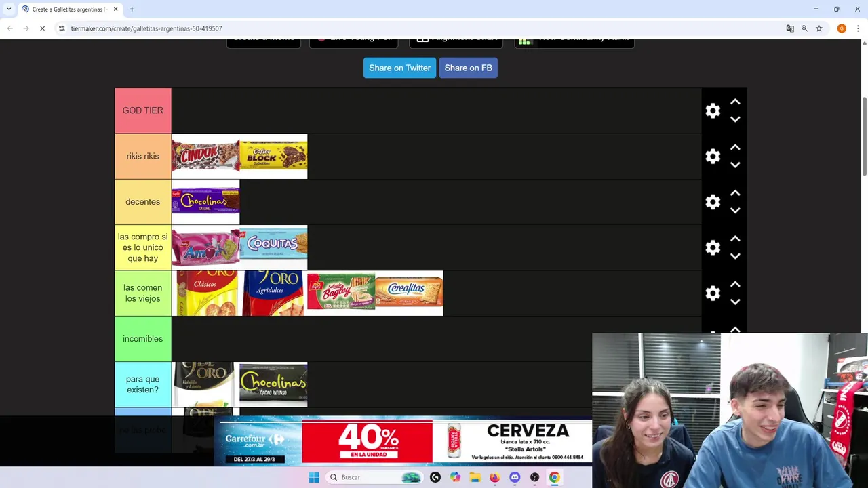Open settings gear for 'las compro si es lo unico' row
Screen dimensions: 868x488
pyautogui.click(x=713, y=247)
